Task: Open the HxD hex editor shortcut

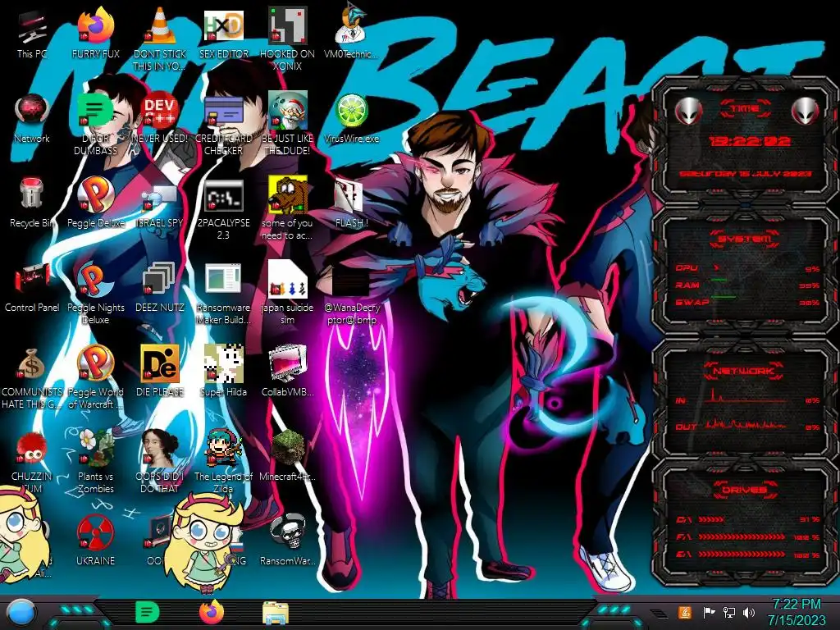Action: click(223, 34)
